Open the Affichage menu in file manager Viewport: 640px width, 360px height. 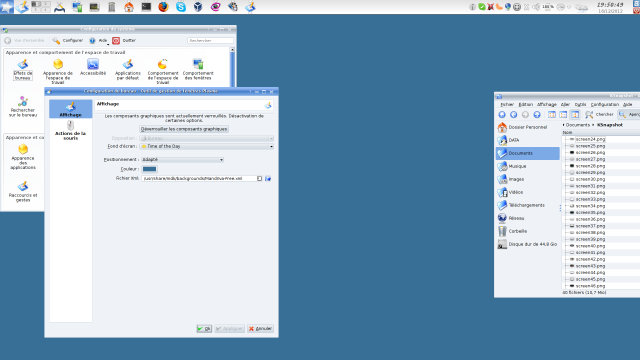point(547,104)
